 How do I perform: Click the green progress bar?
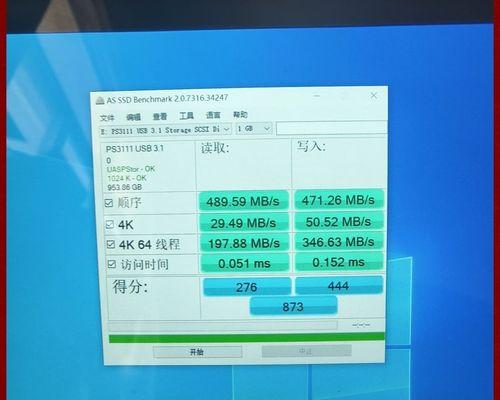(247, 338)
